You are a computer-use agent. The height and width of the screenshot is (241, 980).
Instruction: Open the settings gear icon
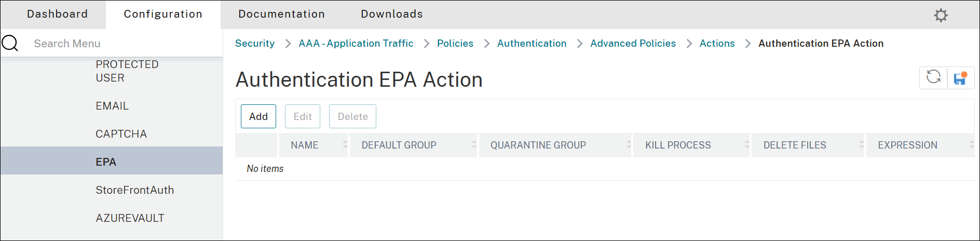[x=941, y=15]
